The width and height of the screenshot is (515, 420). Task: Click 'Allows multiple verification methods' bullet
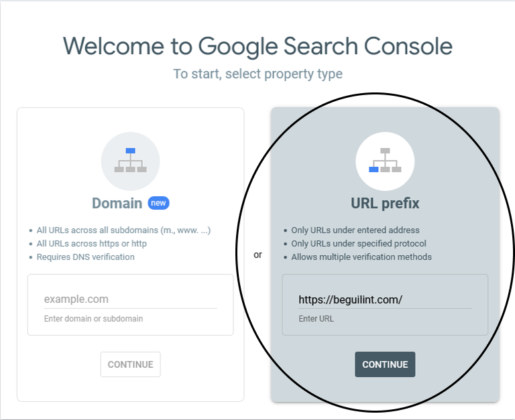[361, 257]
